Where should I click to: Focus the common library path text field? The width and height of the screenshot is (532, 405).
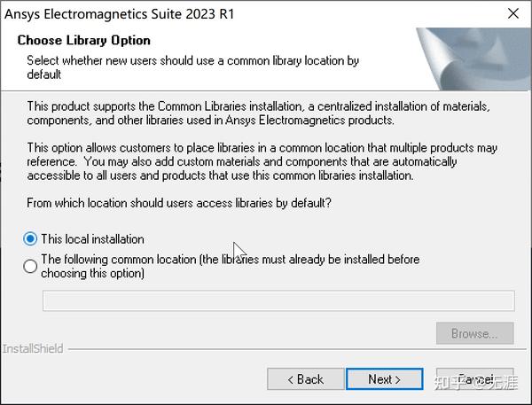click(x=278, y=300)
